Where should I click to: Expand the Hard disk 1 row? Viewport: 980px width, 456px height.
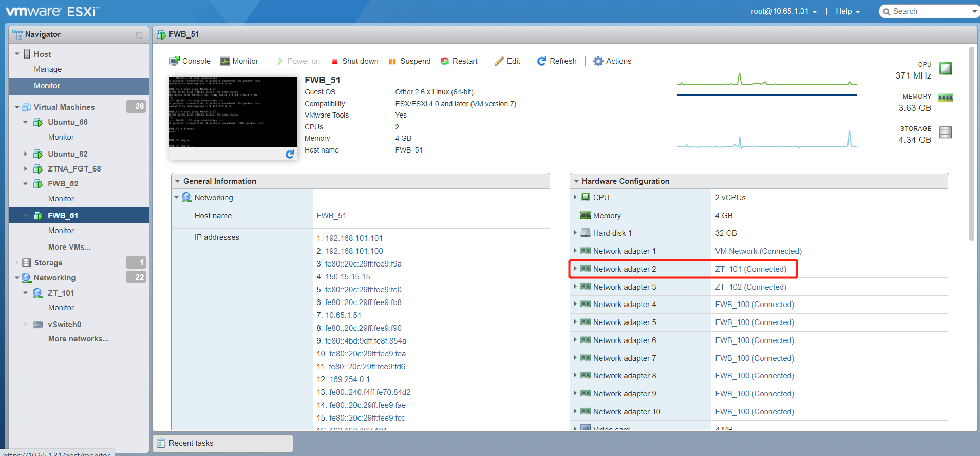click(575, 233)
